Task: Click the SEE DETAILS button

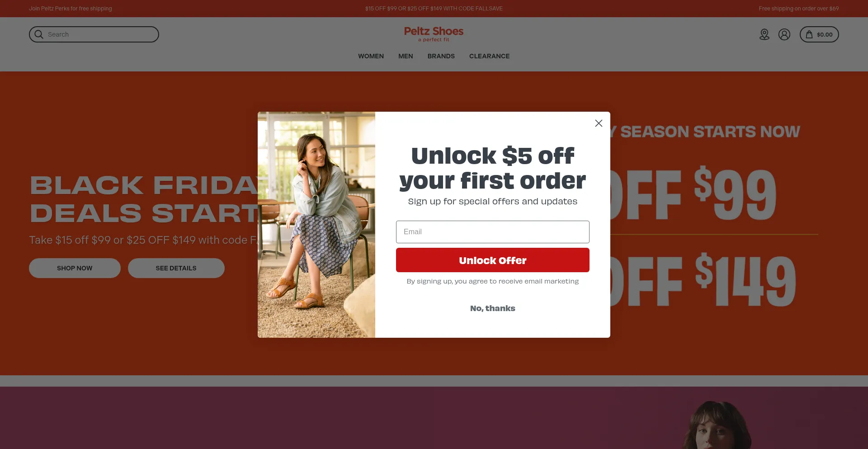Action: (176, 268)
